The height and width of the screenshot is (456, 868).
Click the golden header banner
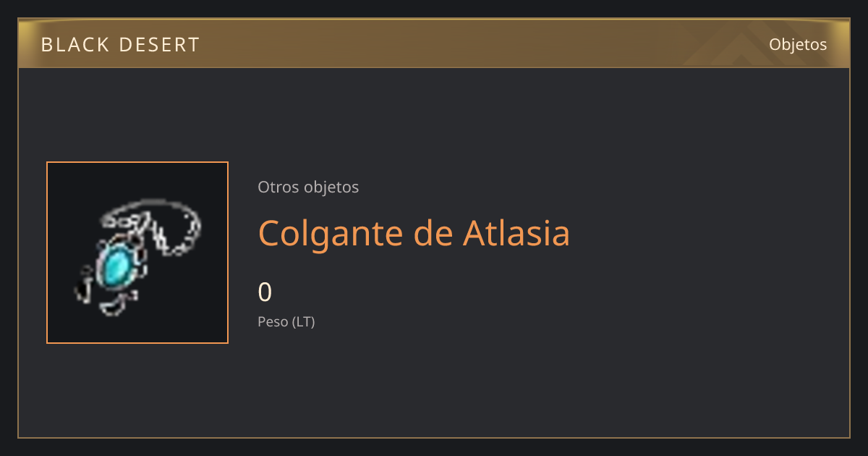coord(434,43)
